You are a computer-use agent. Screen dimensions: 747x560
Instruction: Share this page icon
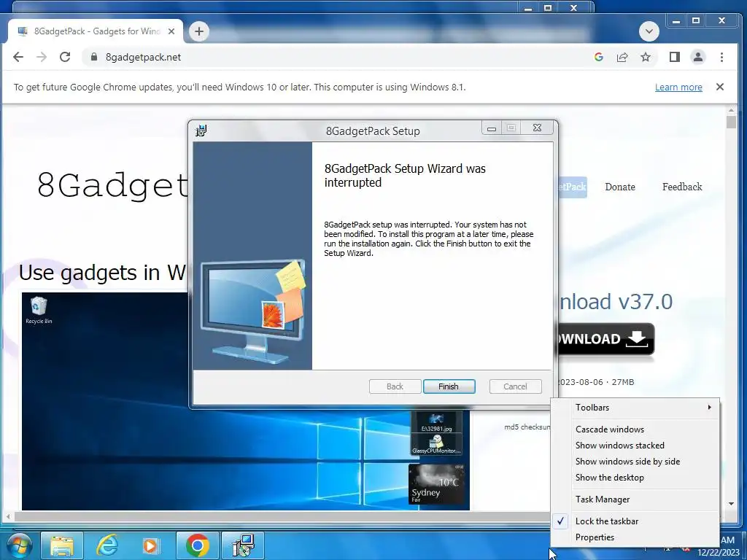click(622, 57)
